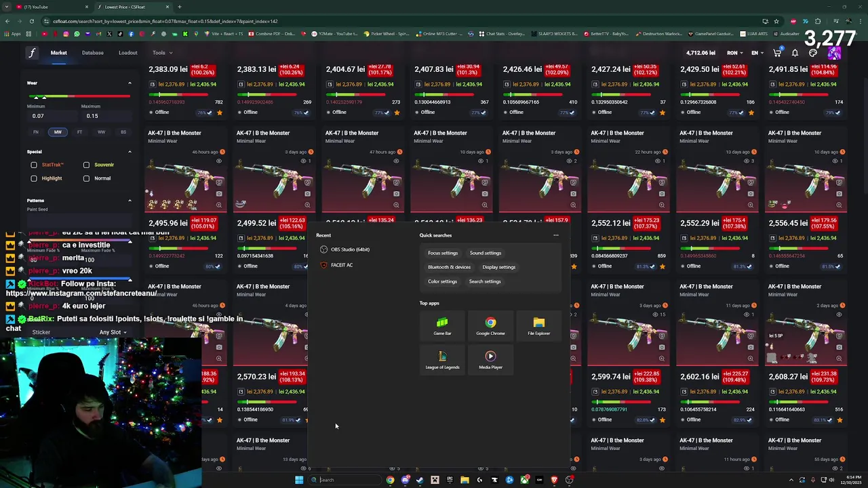This screenshot has height=488, width=868.
Task: Collapse the Special filter section
Action: (x=130, y=152)
